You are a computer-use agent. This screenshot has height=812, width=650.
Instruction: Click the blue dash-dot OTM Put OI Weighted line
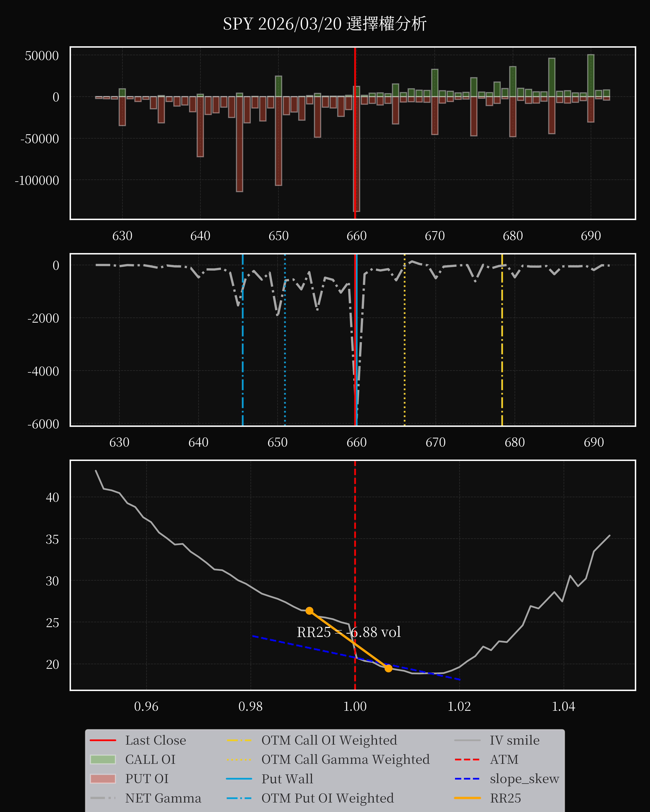[x=243, y=340]
